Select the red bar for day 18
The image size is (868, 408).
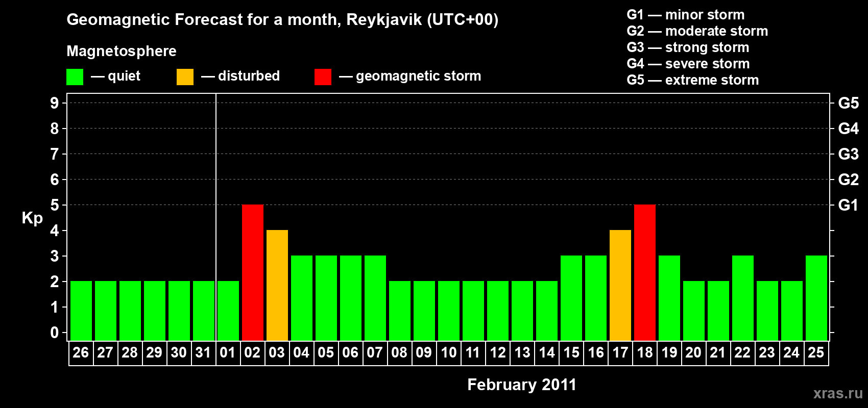pyautogui.click(x=645, y=272)
